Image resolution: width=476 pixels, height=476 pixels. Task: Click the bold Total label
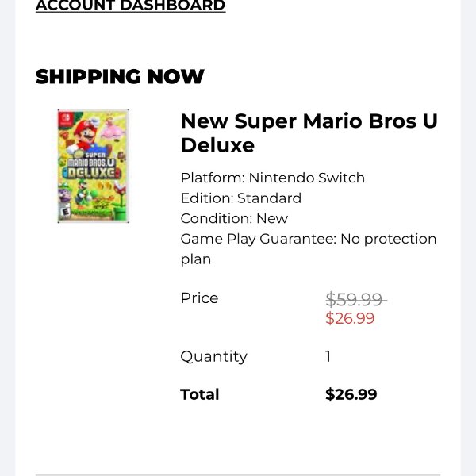pos(199,394)
